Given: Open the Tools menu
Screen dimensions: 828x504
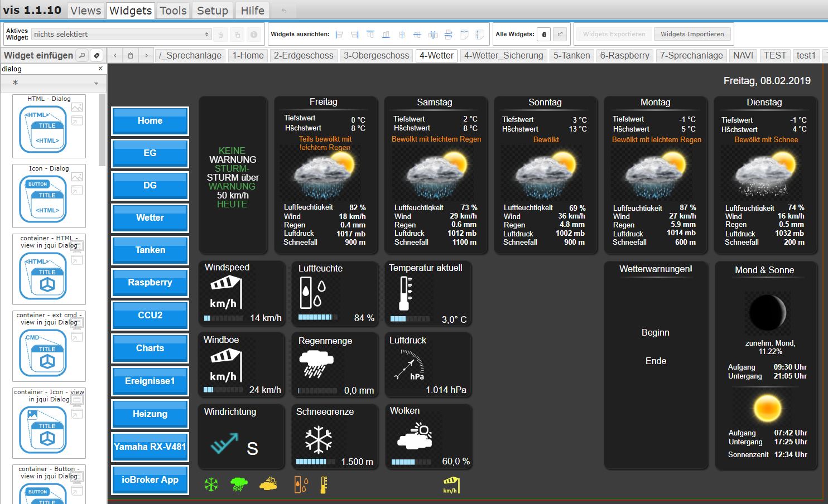Looking at the screenshot, I should coord(173,11).
